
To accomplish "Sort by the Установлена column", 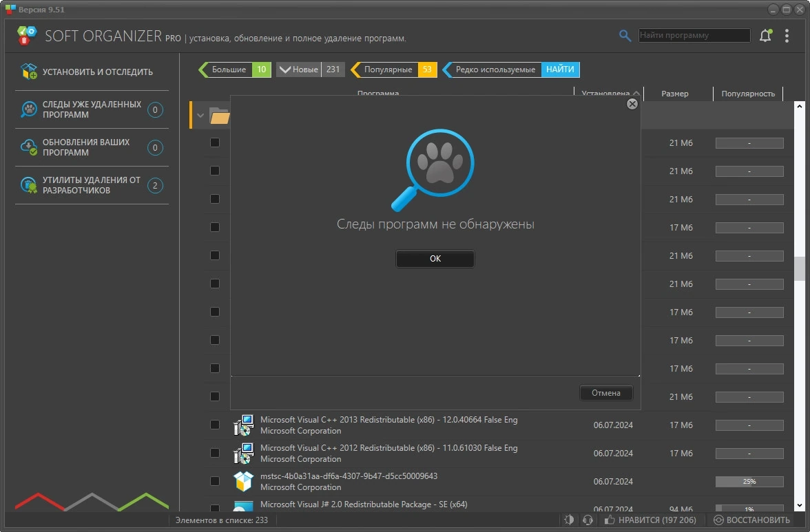I will (x=609, y=94).
